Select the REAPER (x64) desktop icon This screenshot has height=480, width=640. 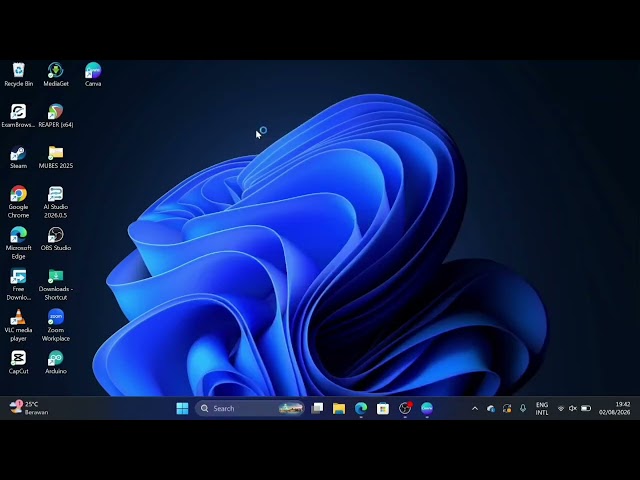click(56, 116)
